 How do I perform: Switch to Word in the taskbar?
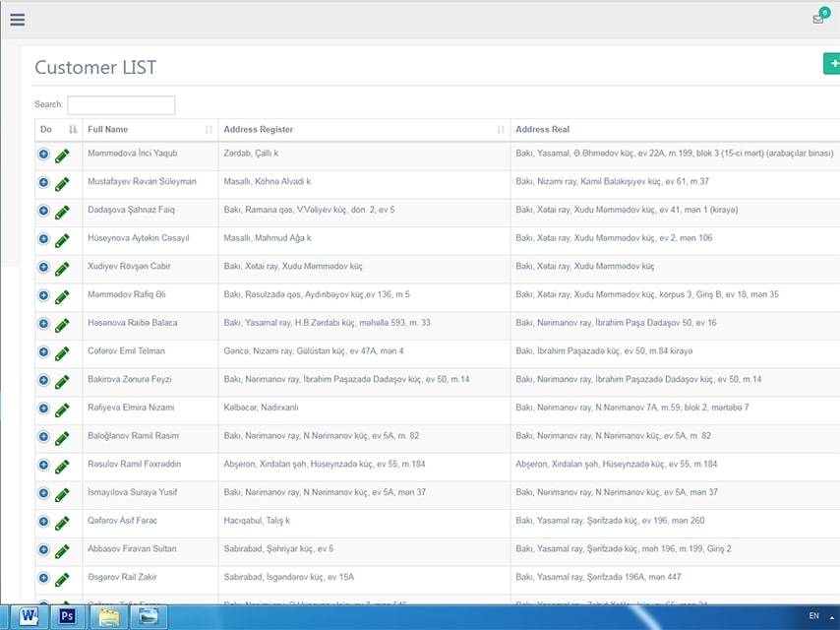(x=28, y=616)
